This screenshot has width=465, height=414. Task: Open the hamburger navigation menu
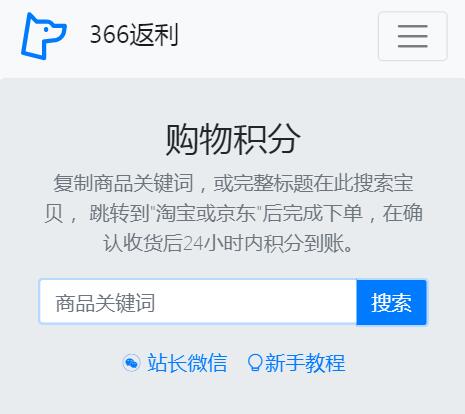(x=413, y=36)
